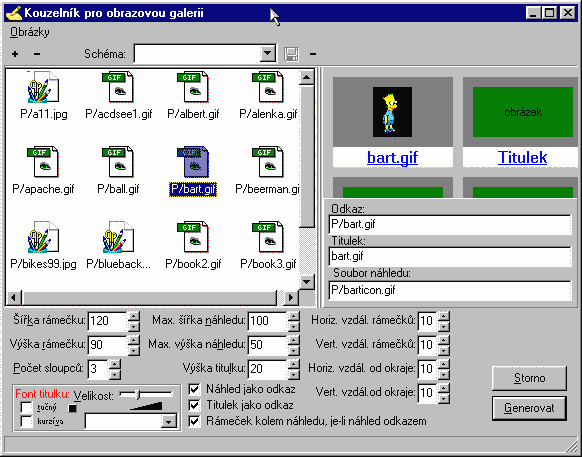Increase Horiz. vzdál. od okraje value
The width and height of the screenshot is (582, 457).
click(444, 365)
